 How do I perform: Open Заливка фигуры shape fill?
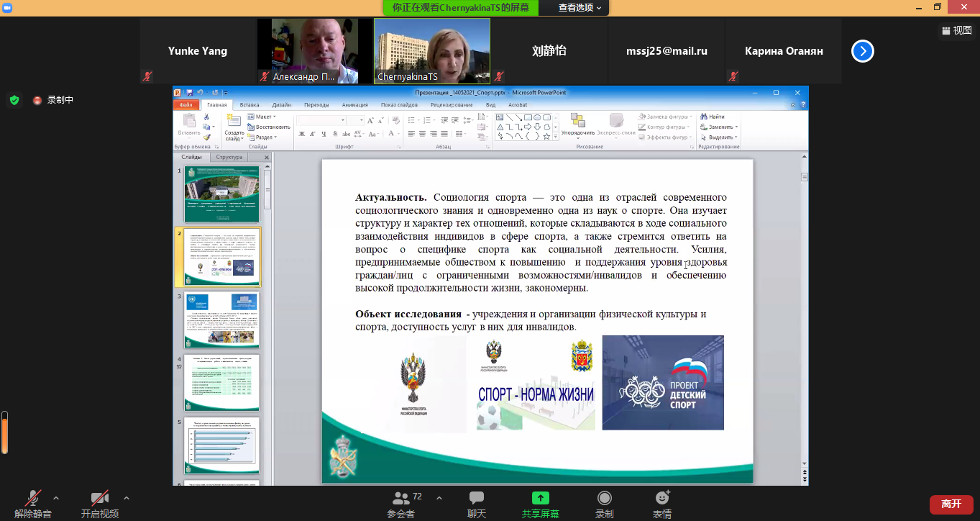pyautogui.click(x=665, y=117)
